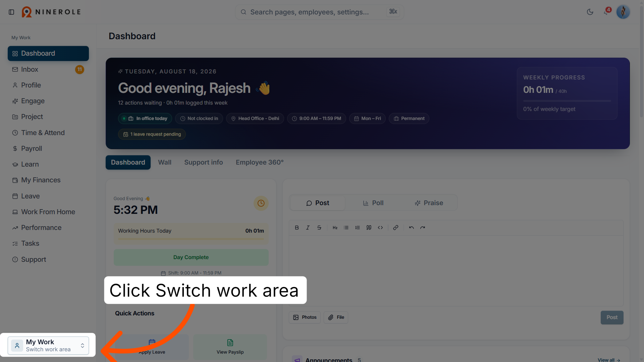Insert link in post editor
The height and width of the screenshot is (362, 644).
coord(396,228)
